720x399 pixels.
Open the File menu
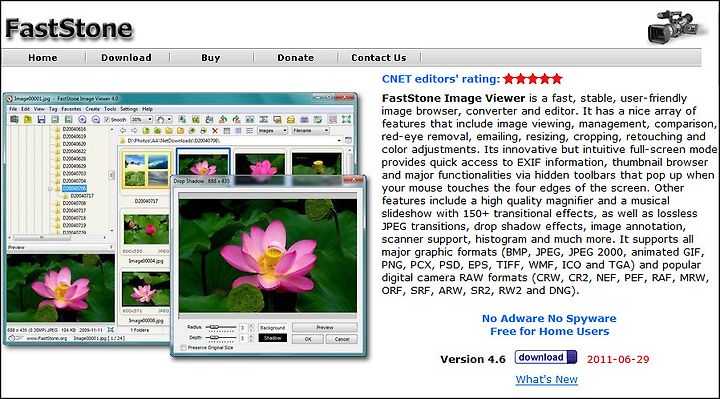13,109
